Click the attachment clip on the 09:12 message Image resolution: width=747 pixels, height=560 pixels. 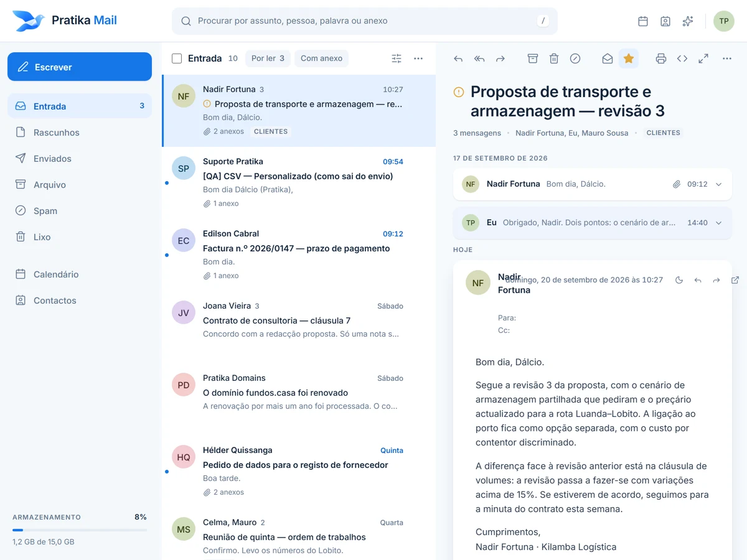click(x=677, y=184)
